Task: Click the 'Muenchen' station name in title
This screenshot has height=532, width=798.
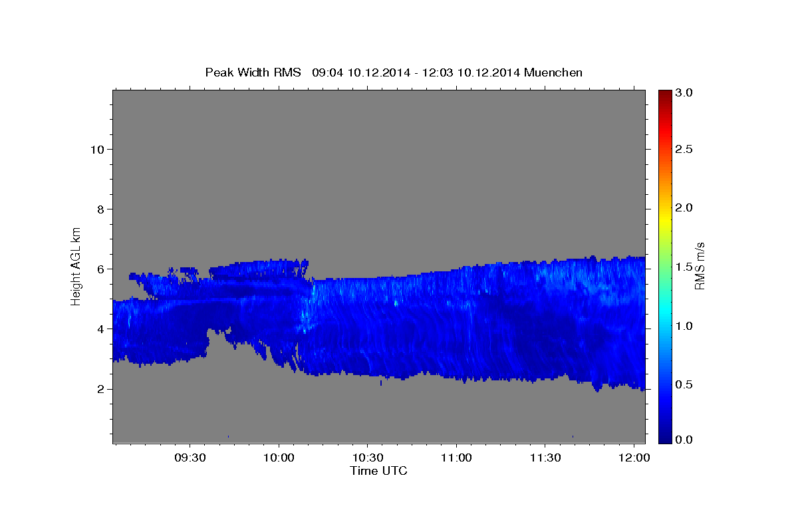Action: coord(553,72)
